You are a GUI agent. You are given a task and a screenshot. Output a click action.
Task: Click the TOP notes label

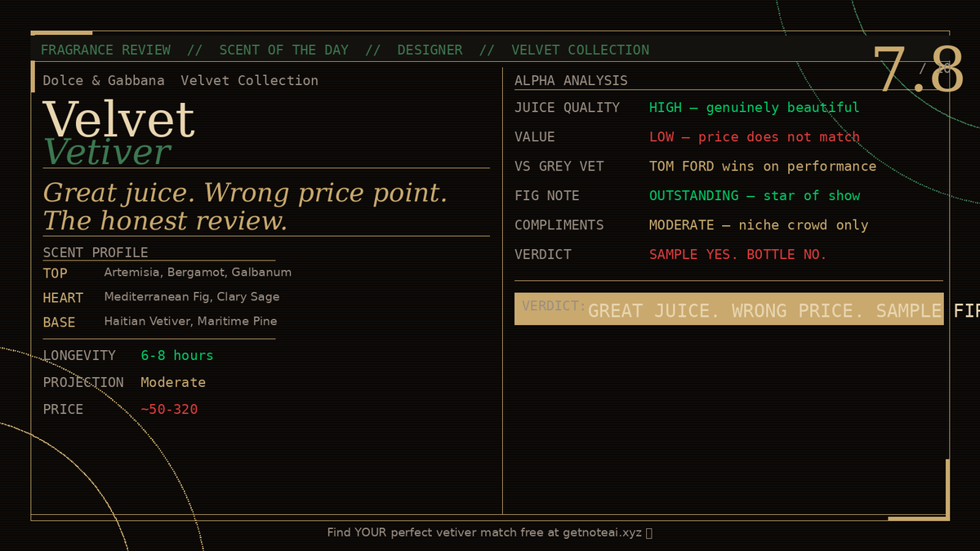(55, 273)
